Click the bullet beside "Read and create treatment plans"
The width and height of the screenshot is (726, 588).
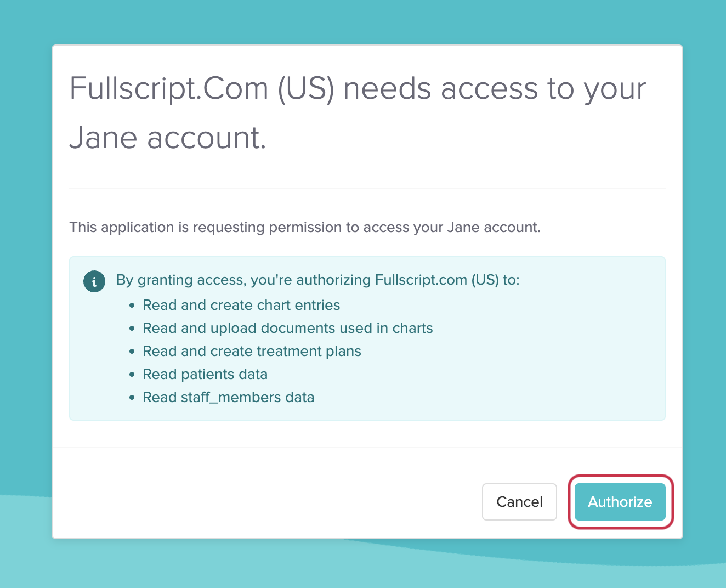[132, 352]
